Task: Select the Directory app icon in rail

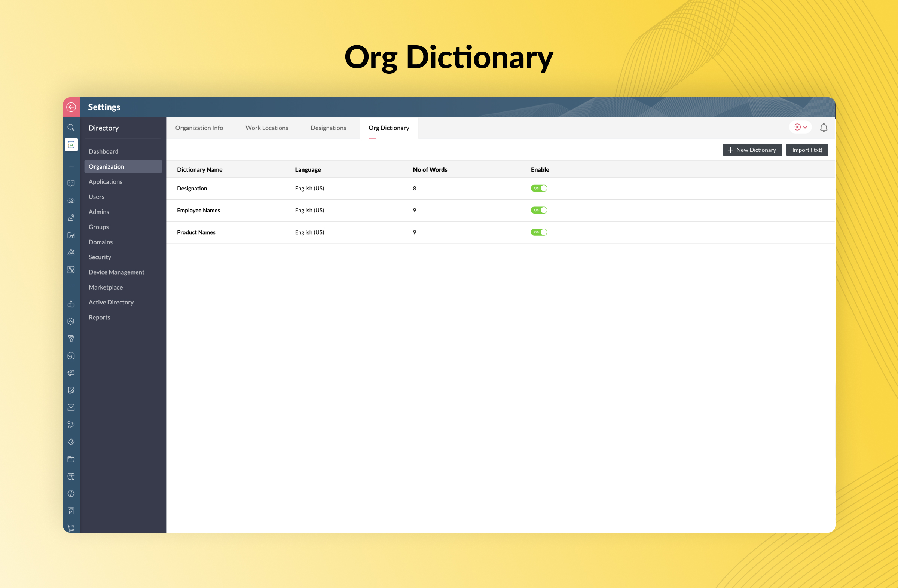Action: pyautogui.click(x=71, y=145)
